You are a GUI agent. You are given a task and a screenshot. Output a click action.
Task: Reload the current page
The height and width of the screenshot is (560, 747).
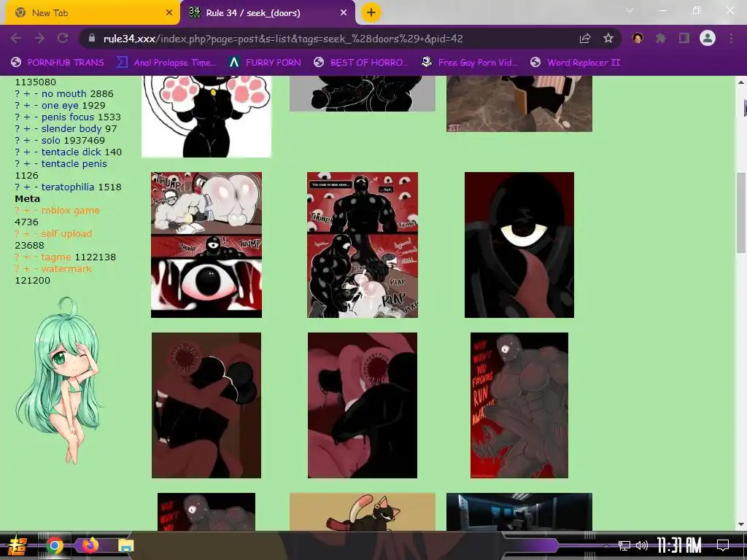[x=63, y=39]
